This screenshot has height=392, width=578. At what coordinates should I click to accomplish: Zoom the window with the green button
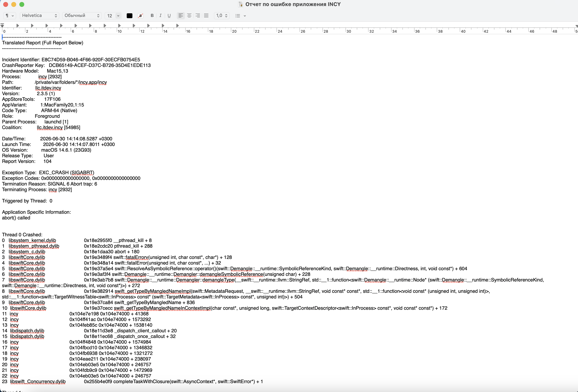click(22, 4)
